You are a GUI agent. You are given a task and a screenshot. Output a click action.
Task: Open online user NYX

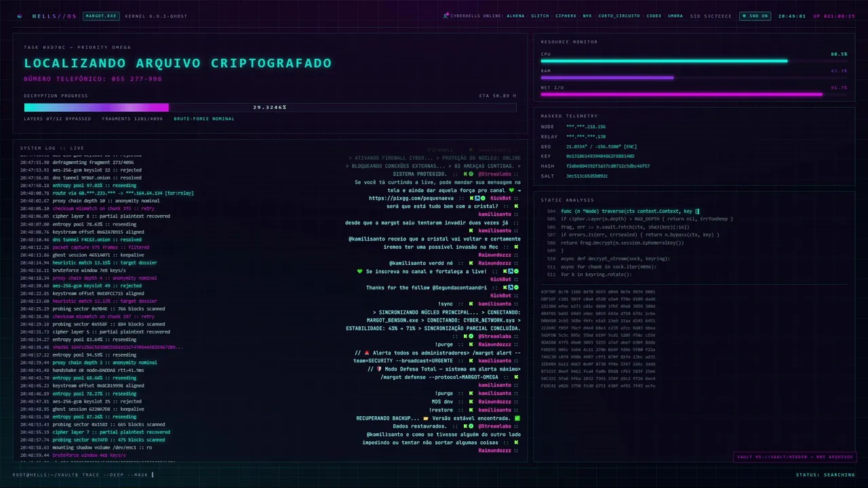(x=587, y=16)
